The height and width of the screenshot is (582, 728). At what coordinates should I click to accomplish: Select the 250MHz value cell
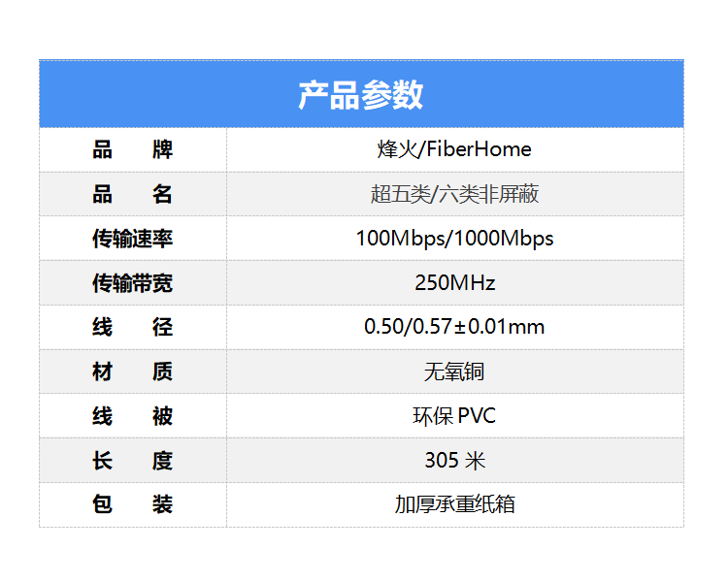pyautogui.click(x=454, y=283)
